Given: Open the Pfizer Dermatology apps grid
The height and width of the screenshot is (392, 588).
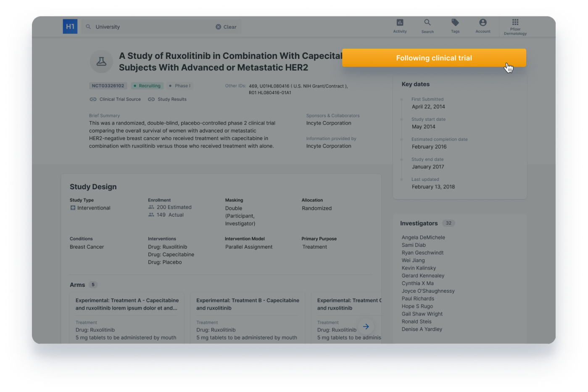Looking at the screenshot, I should point(515,26).
